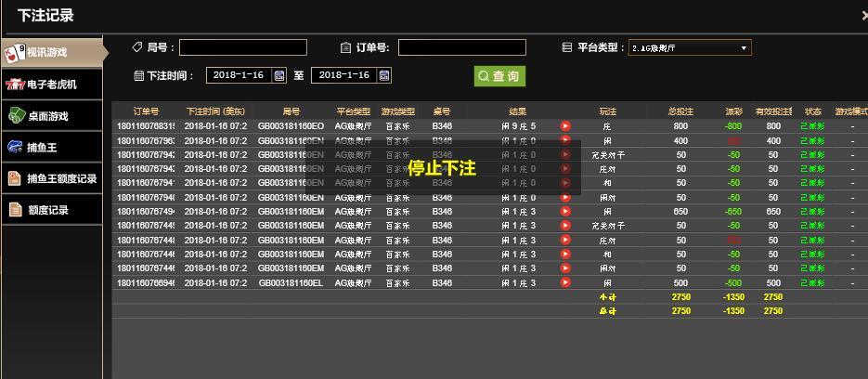
Task: Open the start date calendar picker
Action: click(x=279, y=75)
